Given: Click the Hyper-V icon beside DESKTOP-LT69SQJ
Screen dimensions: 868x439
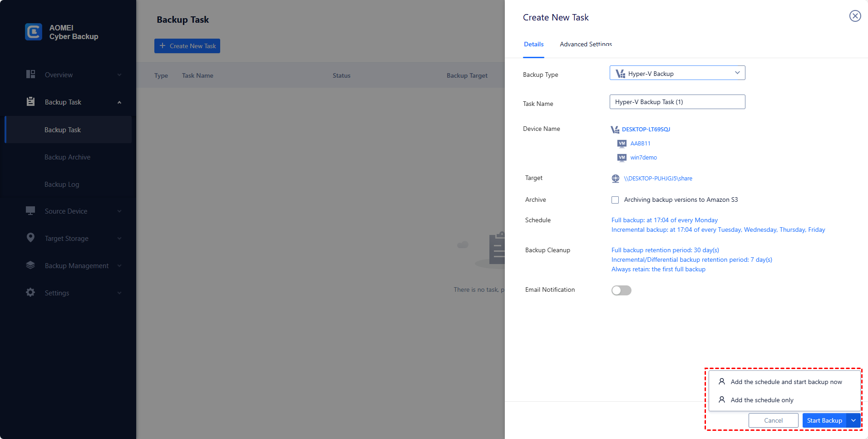Looking at the screenshot, I should pyautogui.click(x=615, y=130).
